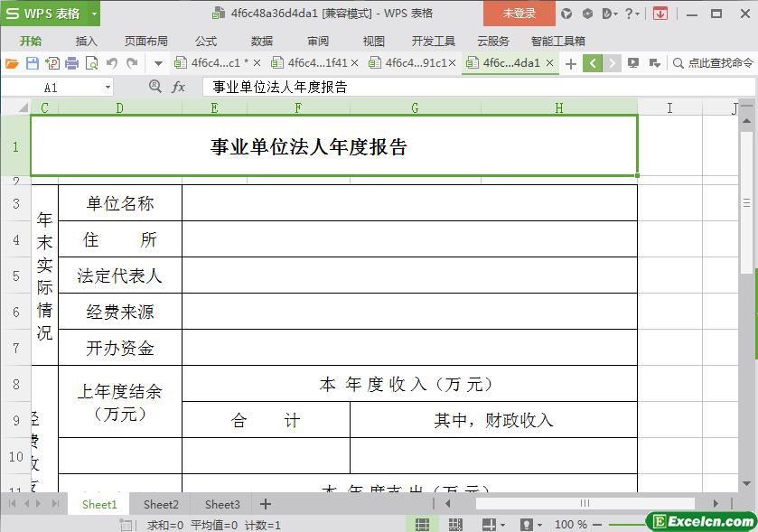
Task: Open the 插入 ribbon tab
Action: tap(86, 41)
